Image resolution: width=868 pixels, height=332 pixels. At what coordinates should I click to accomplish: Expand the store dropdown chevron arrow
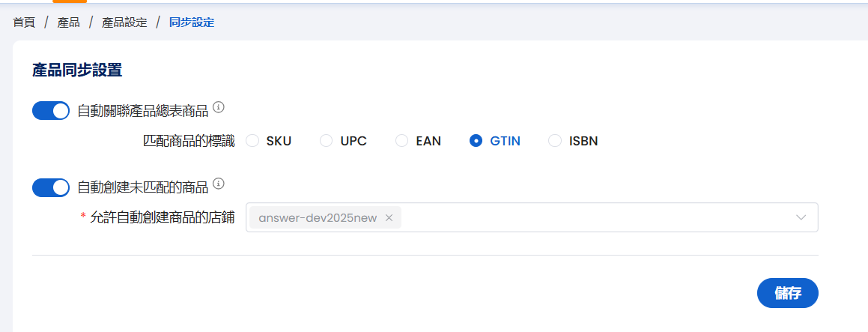[x=801, y=218]
